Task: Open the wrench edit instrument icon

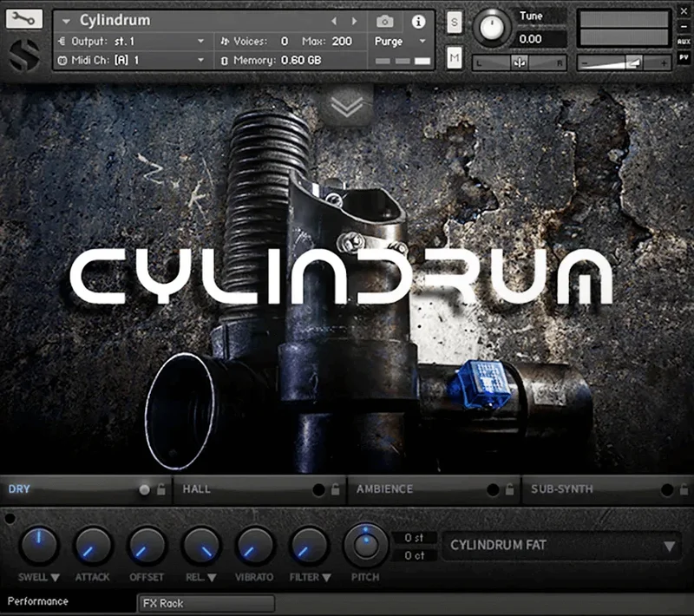Action: 24,18
